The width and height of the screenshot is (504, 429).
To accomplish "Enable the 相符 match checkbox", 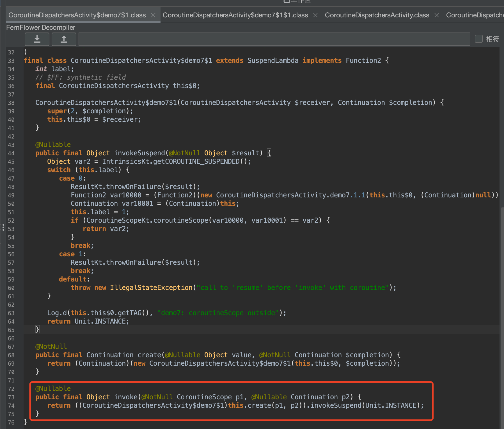I will tap(478, 39).
